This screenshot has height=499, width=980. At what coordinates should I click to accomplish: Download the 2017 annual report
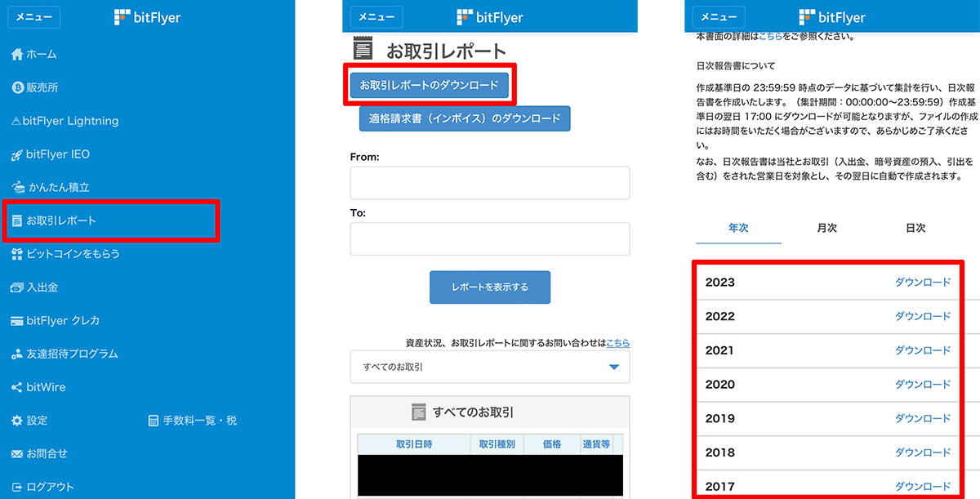[923, 486]
